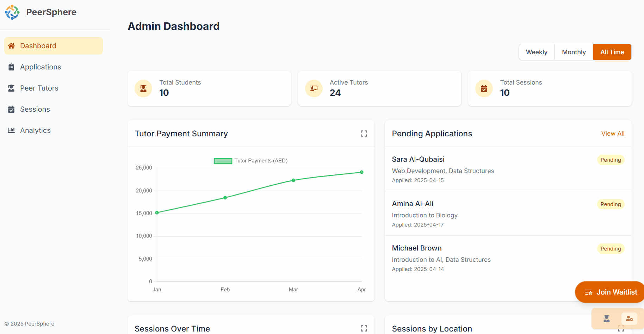Toggle the Tutor Payments (AED) legend swatch
This screenshot has width=644, height=334.
[x=223, y=161]
